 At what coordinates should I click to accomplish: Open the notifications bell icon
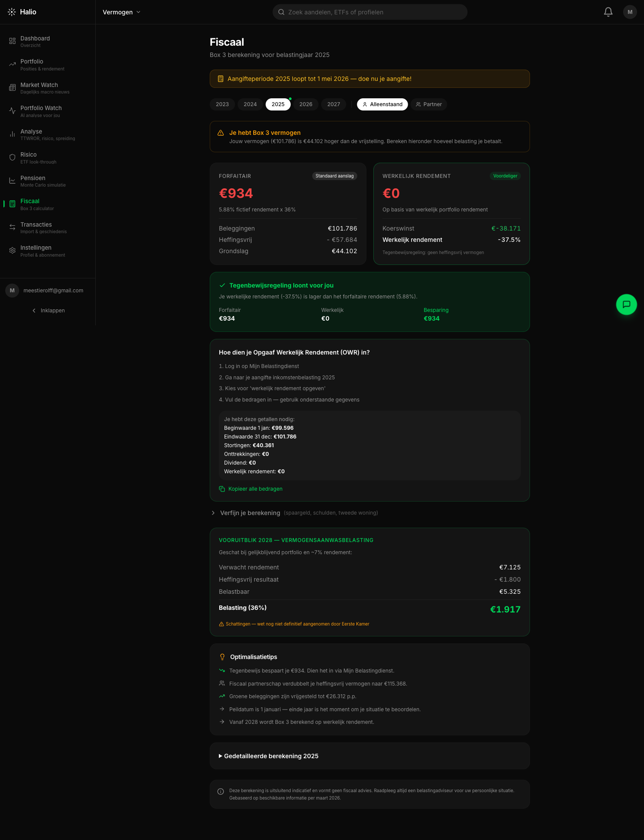click(608, 12)
